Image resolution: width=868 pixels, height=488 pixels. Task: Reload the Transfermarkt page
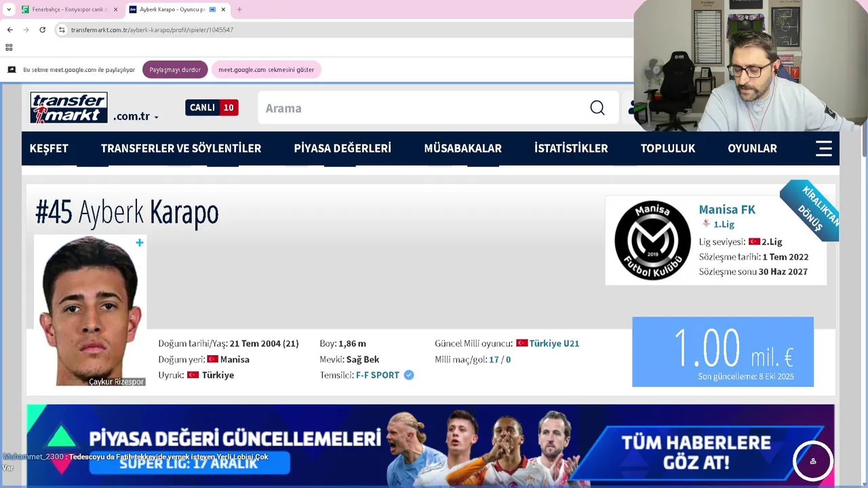coord(42,30)
